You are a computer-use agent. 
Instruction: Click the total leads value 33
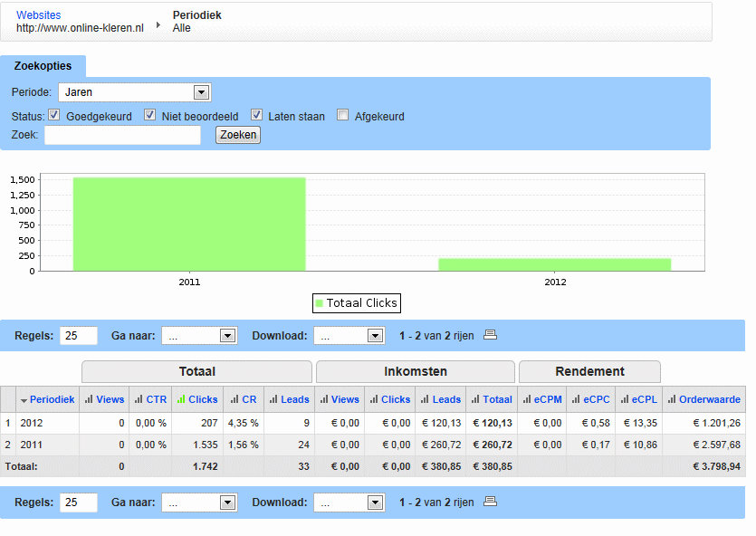[303, 466]
